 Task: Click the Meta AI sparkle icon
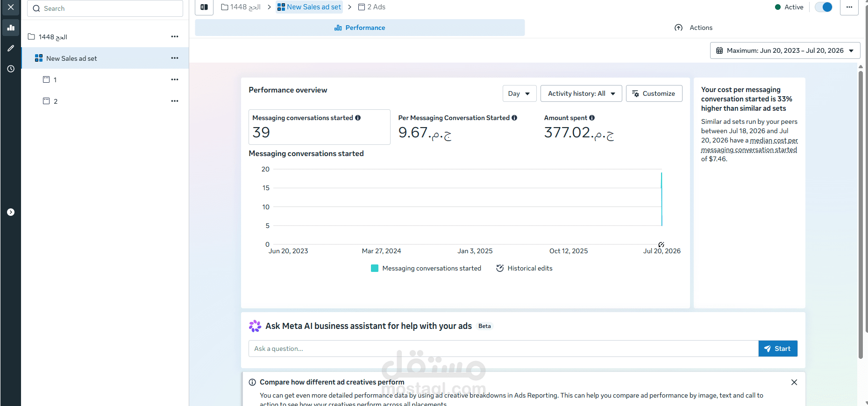pos(255,326)
